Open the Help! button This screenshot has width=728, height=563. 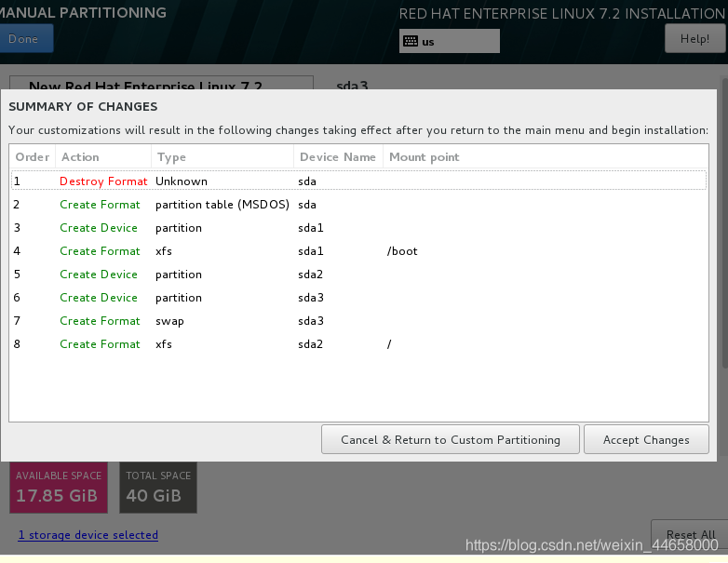click(694, 38)
